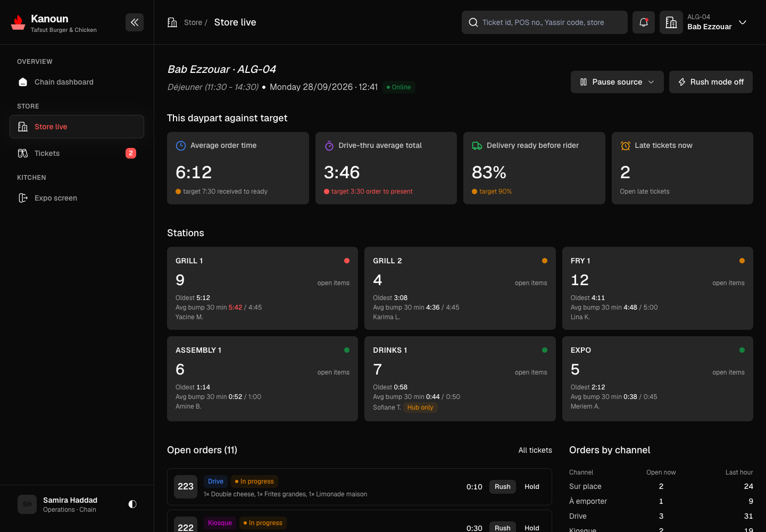Click the Store breadcrumb link

pos(193,22)
